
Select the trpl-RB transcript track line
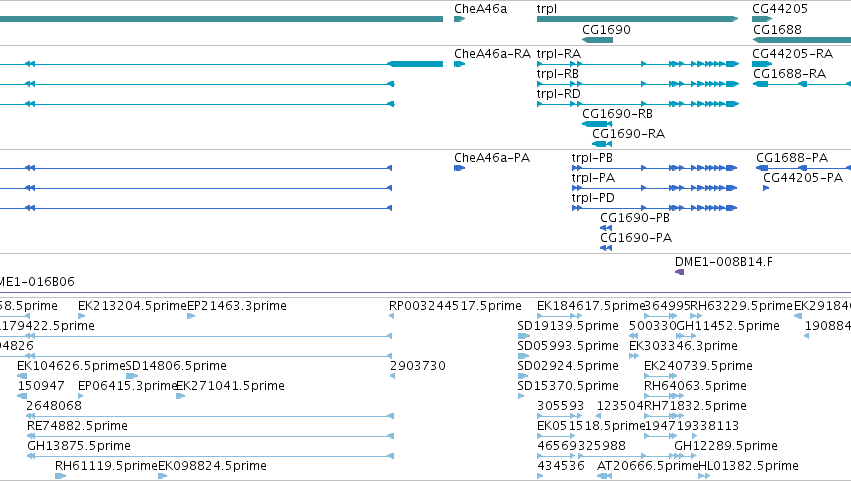(638, 84)
